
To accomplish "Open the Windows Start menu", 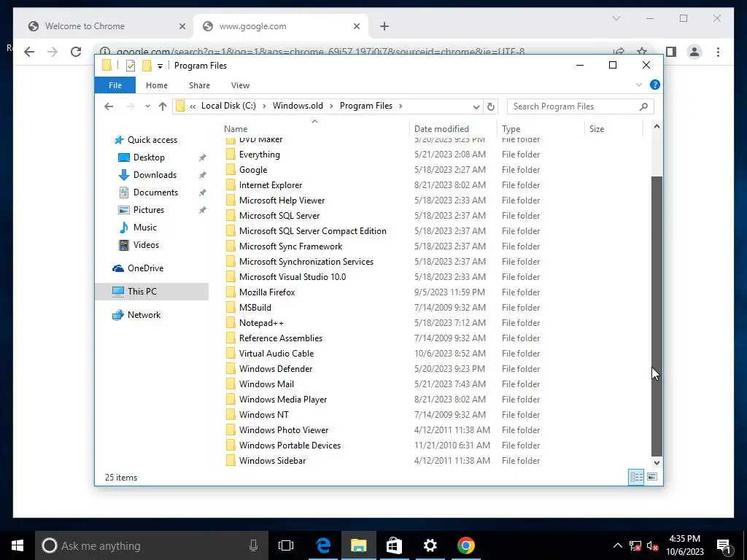I will 18,545.
